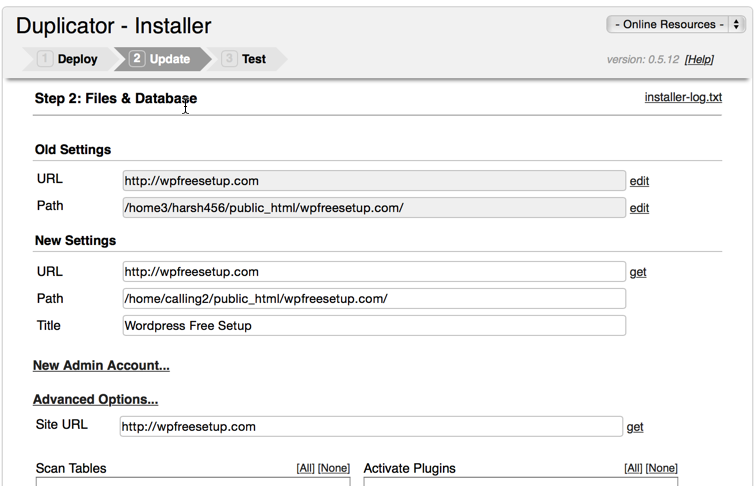The width and height of the screenshot is (754, 486).
Task: Select All for Activate Plugins
Action: tap(633, 469)
